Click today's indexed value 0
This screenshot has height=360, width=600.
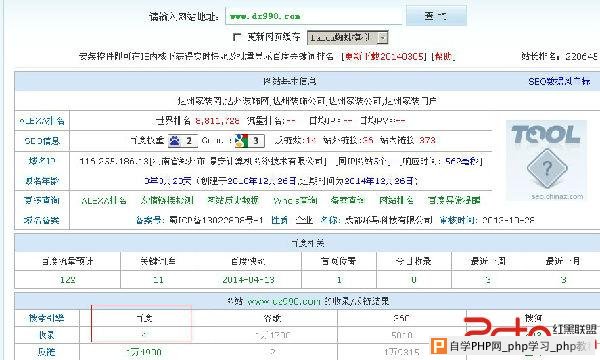414,280
